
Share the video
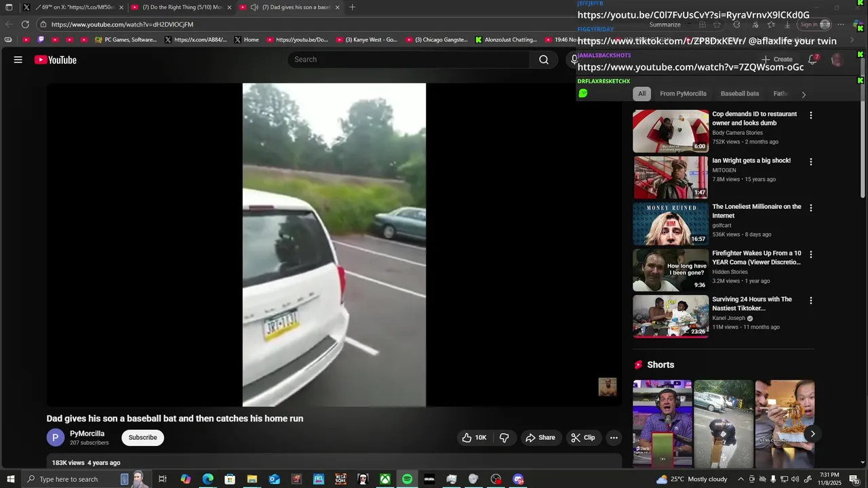(540, 438)
